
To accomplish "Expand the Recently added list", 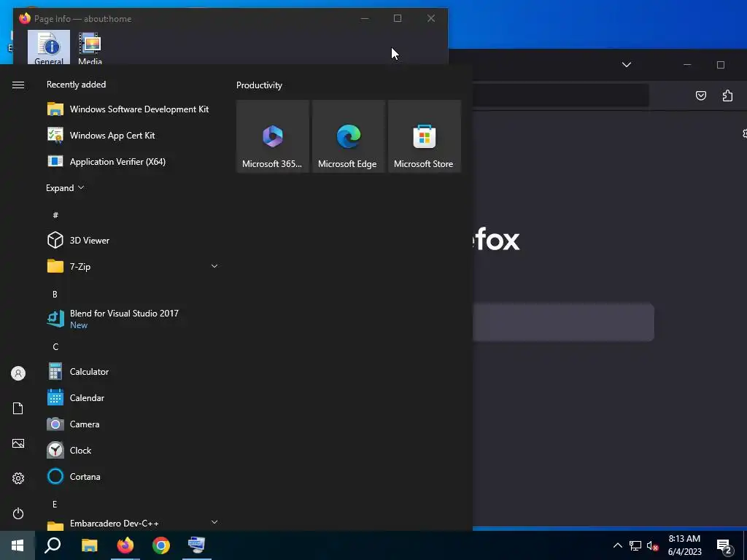I will pyautogui.click(x=65, y=187).
